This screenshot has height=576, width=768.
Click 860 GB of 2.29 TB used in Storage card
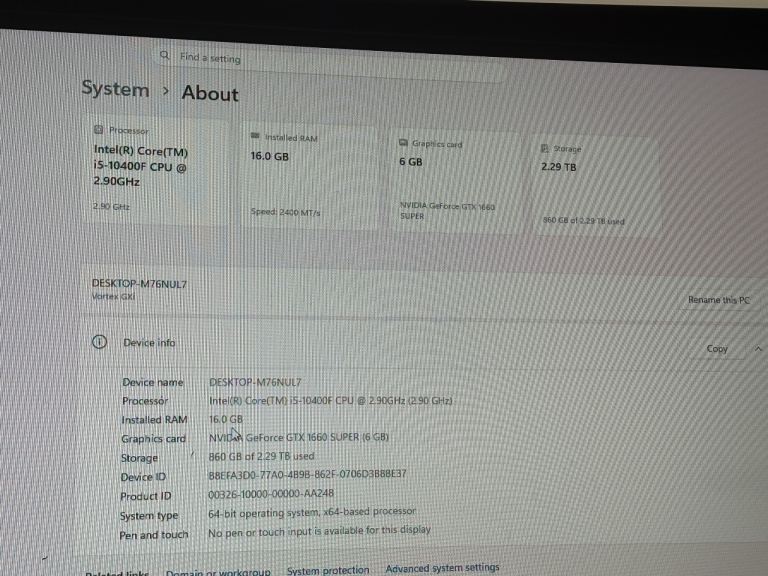click(x=583, y=221)
